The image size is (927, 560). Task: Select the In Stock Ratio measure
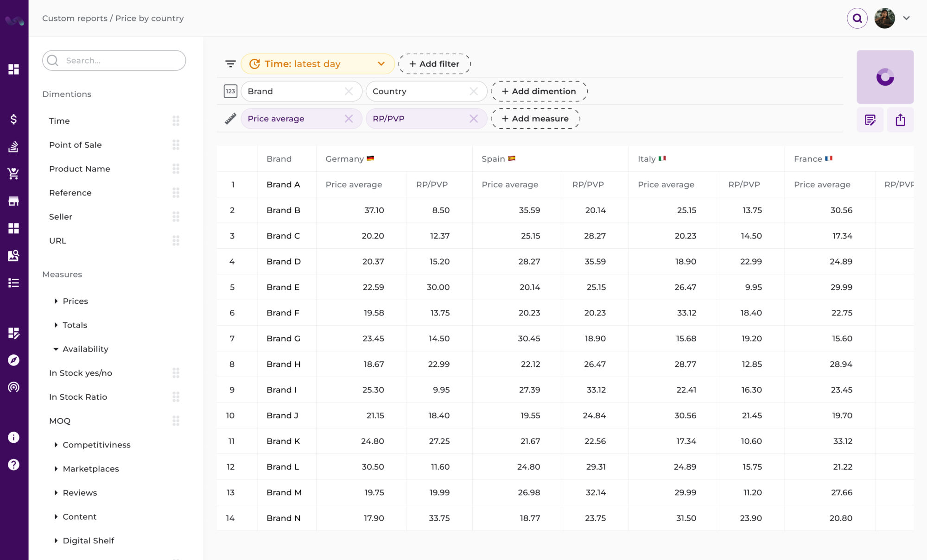pos(78,397)
